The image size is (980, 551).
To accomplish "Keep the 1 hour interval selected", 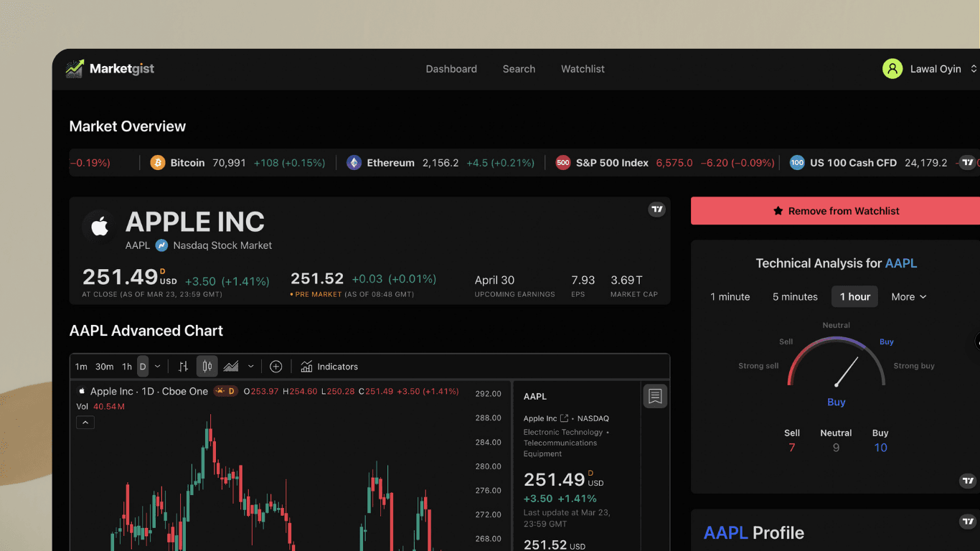I will [x=854, y=296].
